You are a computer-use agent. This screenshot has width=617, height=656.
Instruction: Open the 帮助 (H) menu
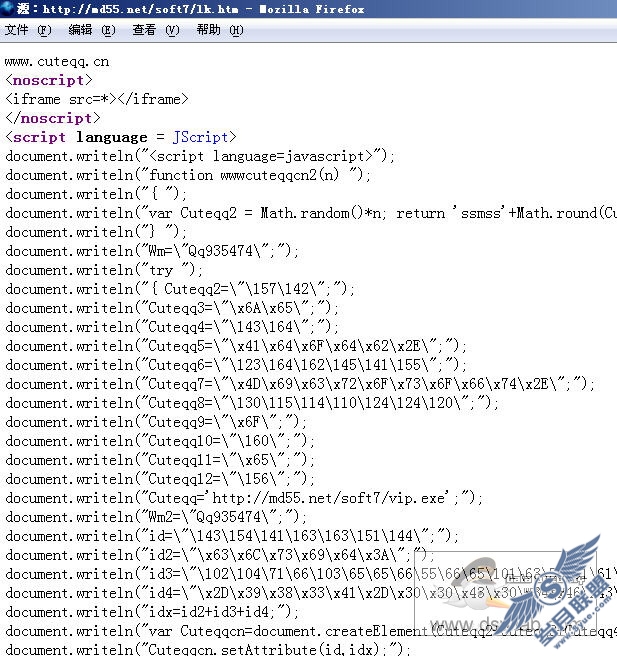coord(220,30)
